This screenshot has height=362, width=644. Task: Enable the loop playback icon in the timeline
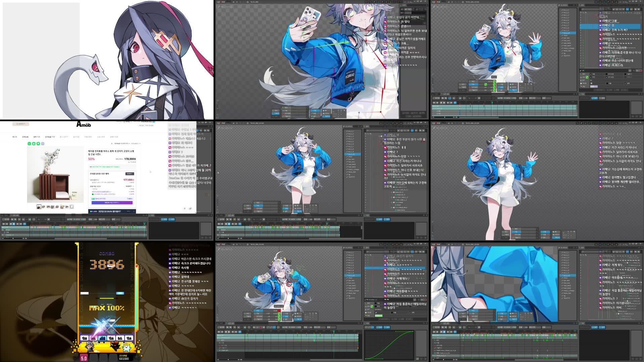tap(240, 224)
